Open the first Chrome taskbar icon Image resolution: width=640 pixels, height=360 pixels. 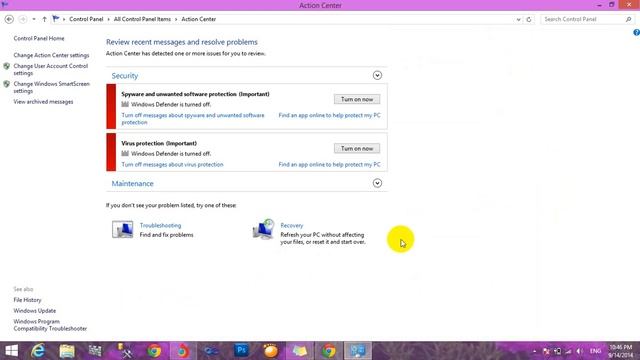click(154, 351)
